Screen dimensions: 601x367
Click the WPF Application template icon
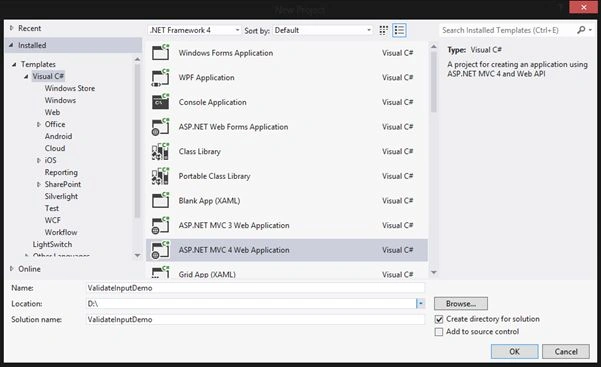[160, 77]
